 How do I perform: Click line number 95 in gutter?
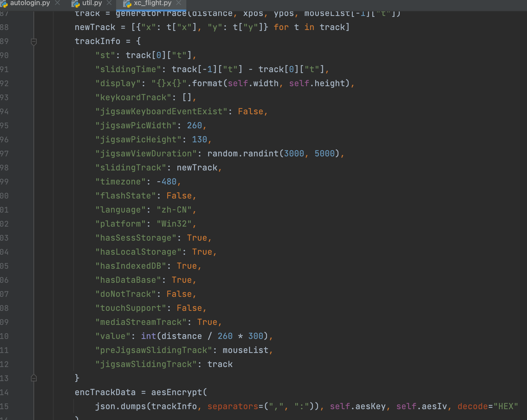pos(4,125)
